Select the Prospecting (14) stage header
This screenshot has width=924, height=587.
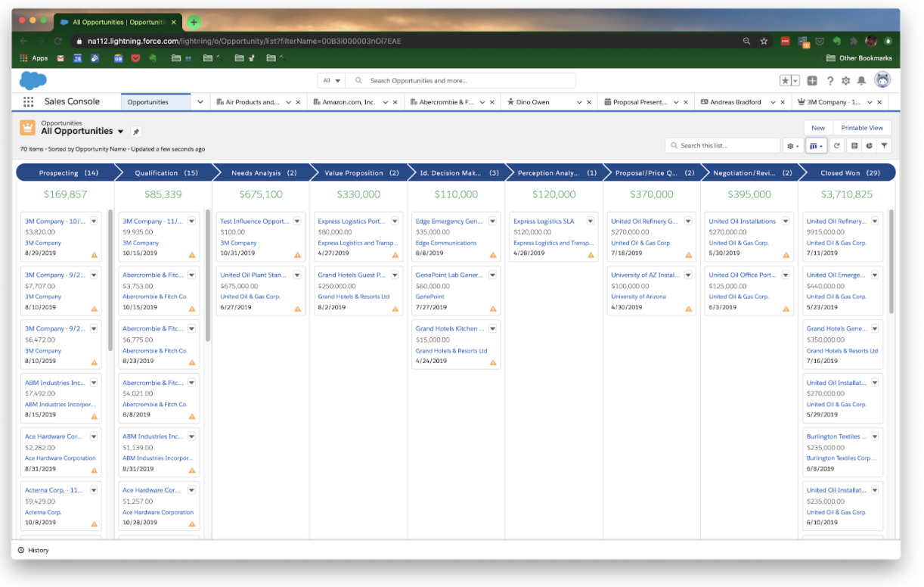pyautogui.click(x=65, y=173)
